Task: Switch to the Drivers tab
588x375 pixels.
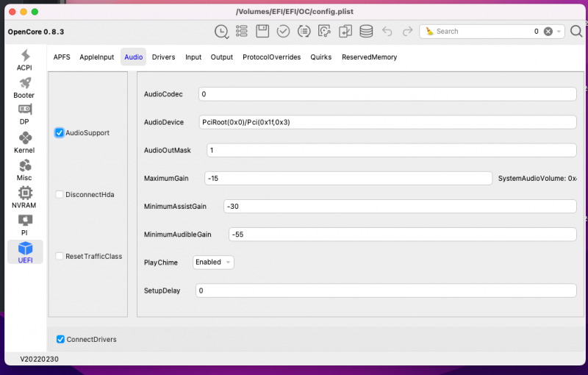Action: click(x=163, y=57)
